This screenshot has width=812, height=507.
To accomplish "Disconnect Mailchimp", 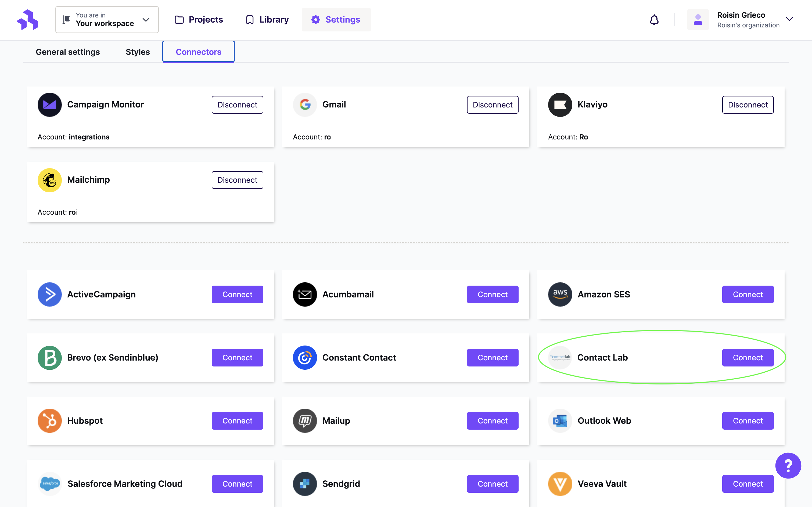I will point(237,180).
